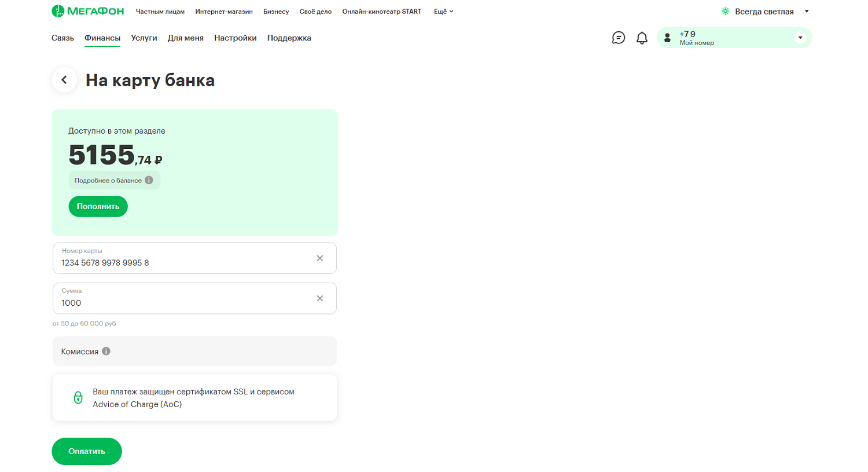This screenshot has width=868, height=472.
Task: Open Онлайн-кинотеатр START link
Action: click(x=381, y=12)
